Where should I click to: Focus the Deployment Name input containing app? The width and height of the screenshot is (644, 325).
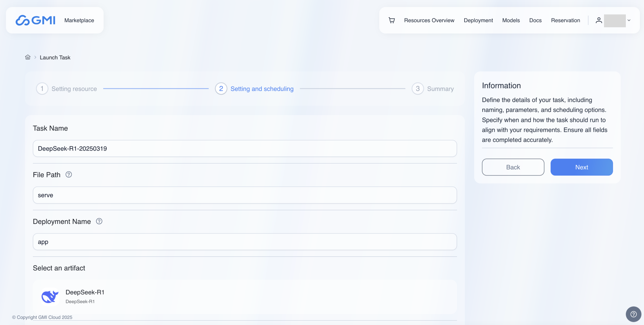(245, 242)
